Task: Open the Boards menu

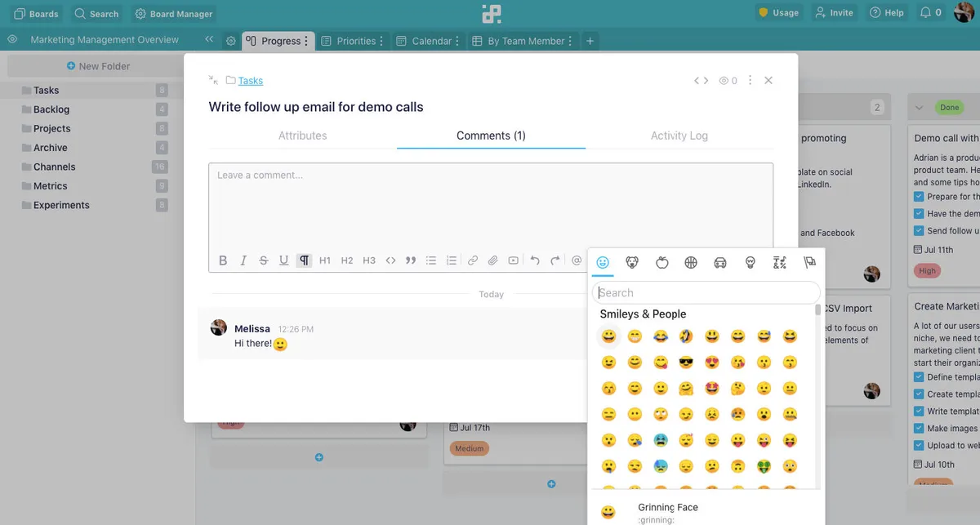Action: [36, 13]
